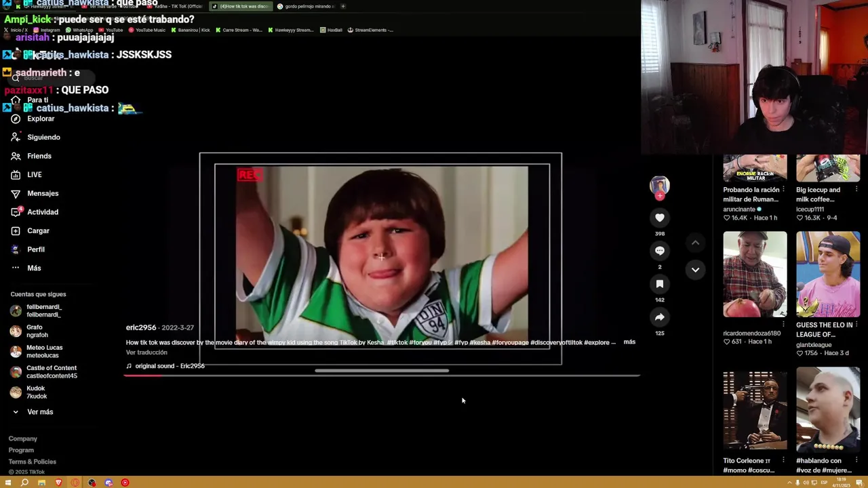Open options menu for Tito Corleone video
The width and height of the screenshot is (868, 488).
coord(784,461)
